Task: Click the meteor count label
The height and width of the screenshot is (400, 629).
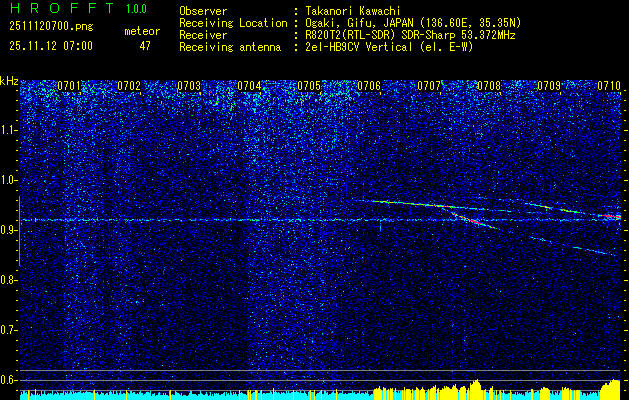Action: (142, 31)
